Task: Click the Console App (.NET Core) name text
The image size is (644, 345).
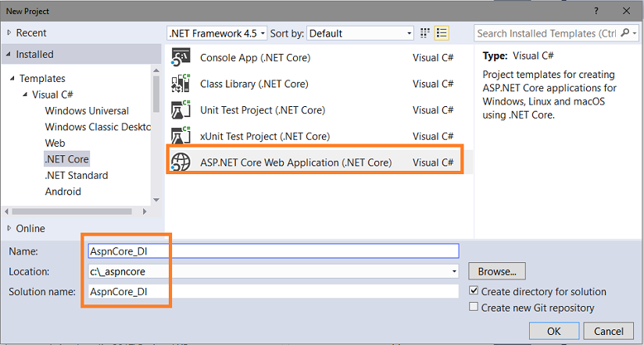Action: [255, 58]
